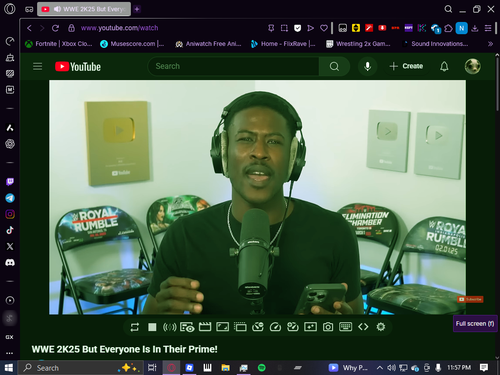Click the loop video icon in player toolbar

coord(135,327)
